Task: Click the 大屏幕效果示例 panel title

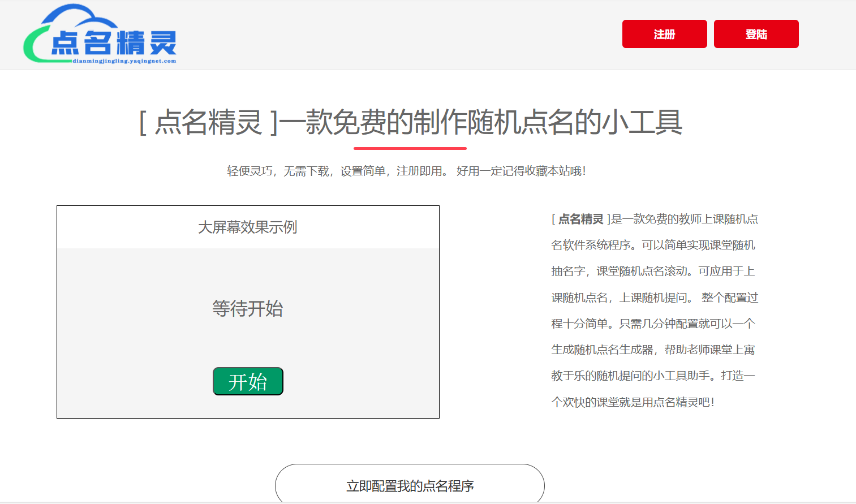Action: (x=248, y=227)
